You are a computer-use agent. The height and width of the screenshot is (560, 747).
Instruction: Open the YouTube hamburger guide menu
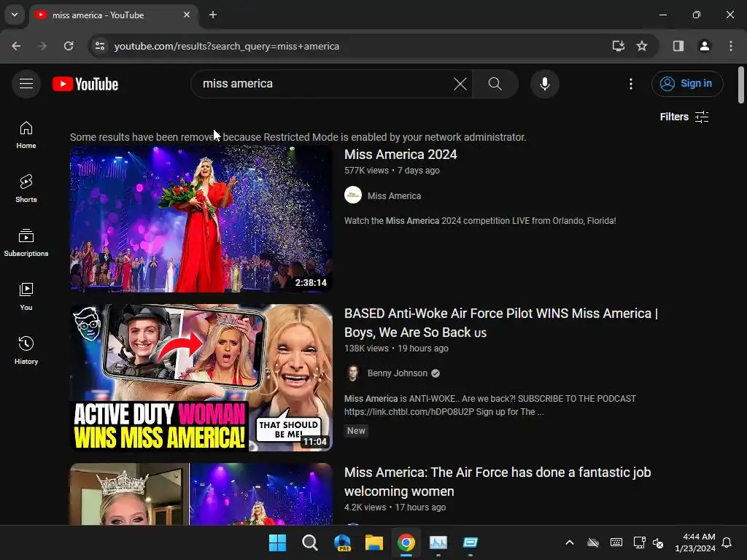(x=26, y=84)
